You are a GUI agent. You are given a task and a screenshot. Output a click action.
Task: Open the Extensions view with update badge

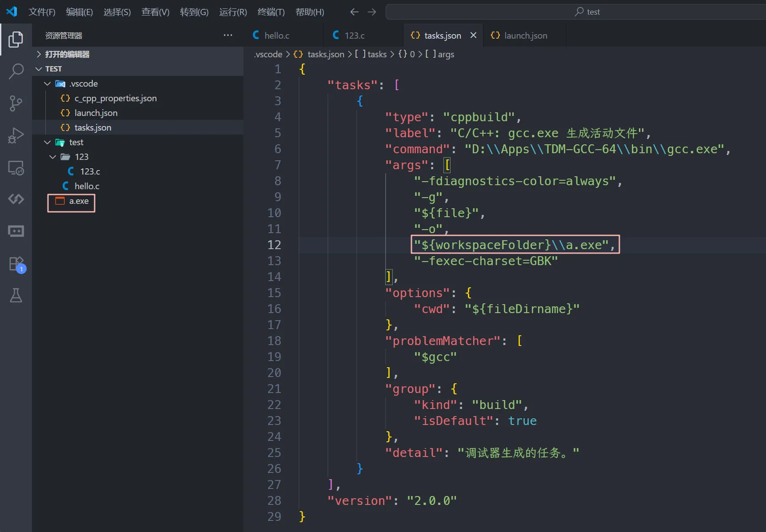[x=16, y=263]
